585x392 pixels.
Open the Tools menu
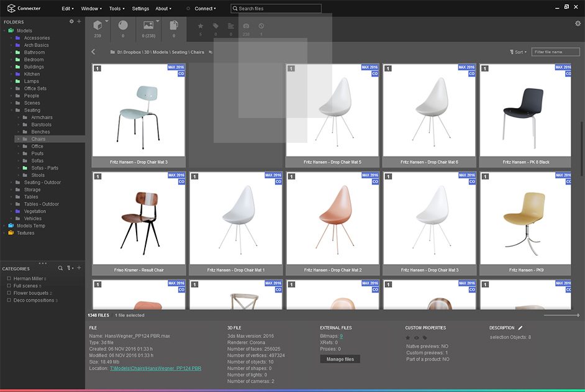(116, 9)
